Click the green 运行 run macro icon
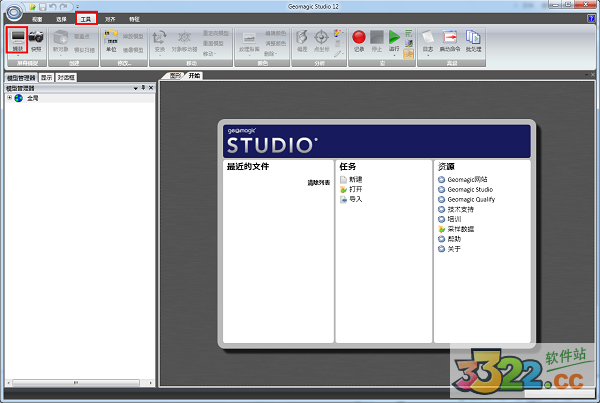This screenshot has width=600, height=403. pos(393,36)
